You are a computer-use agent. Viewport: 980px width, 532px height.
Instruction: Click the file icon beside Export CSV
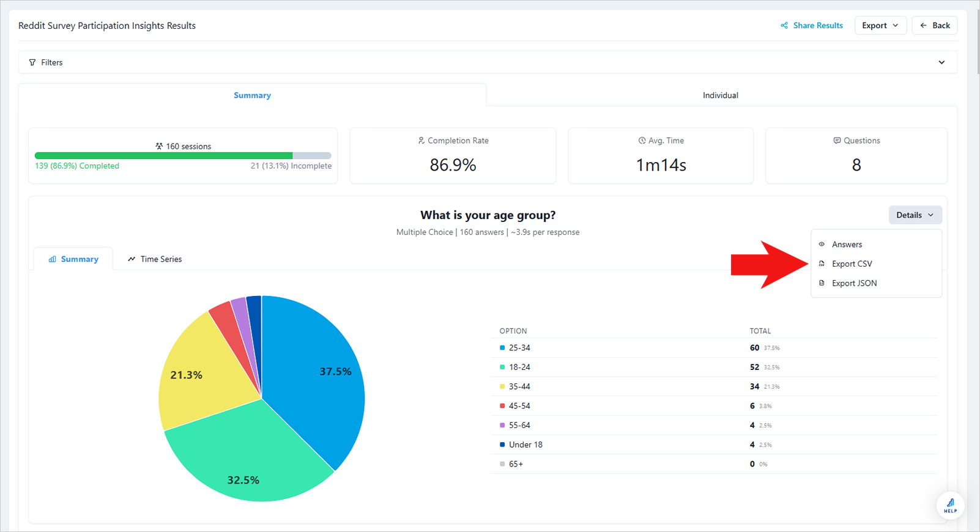(822, 264)
